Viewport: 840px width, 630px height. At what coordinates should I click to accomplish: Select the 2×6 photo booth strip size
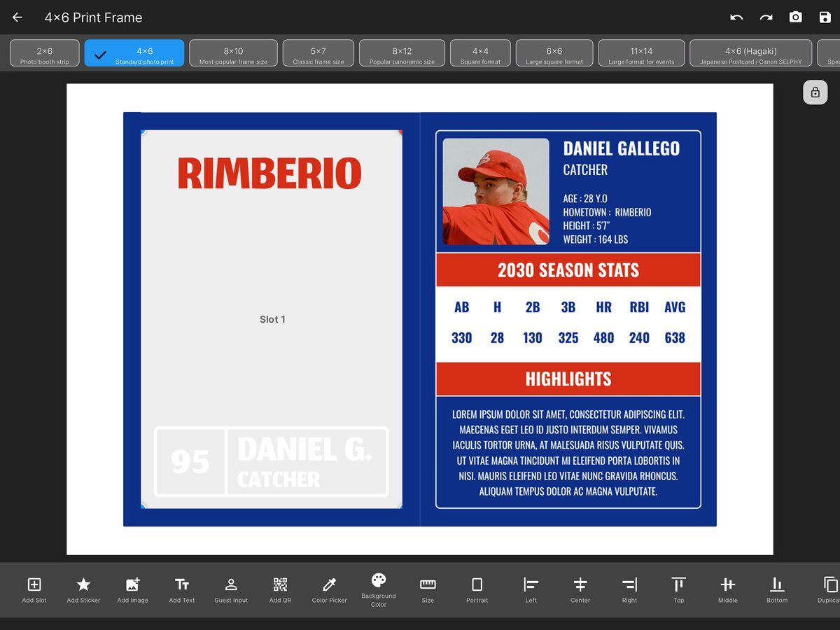tap(45, 53)
